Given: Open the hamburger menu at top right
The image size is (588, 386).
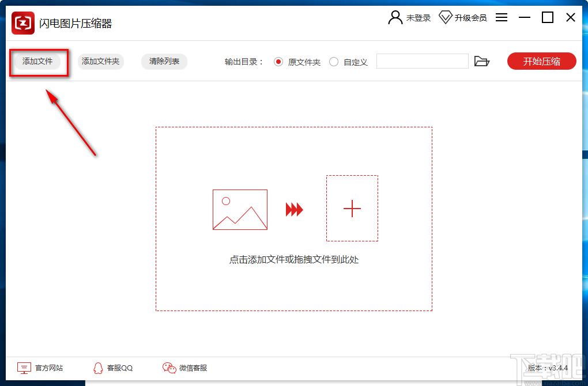Looking at the screenshot, I should (x=502, y=17).
